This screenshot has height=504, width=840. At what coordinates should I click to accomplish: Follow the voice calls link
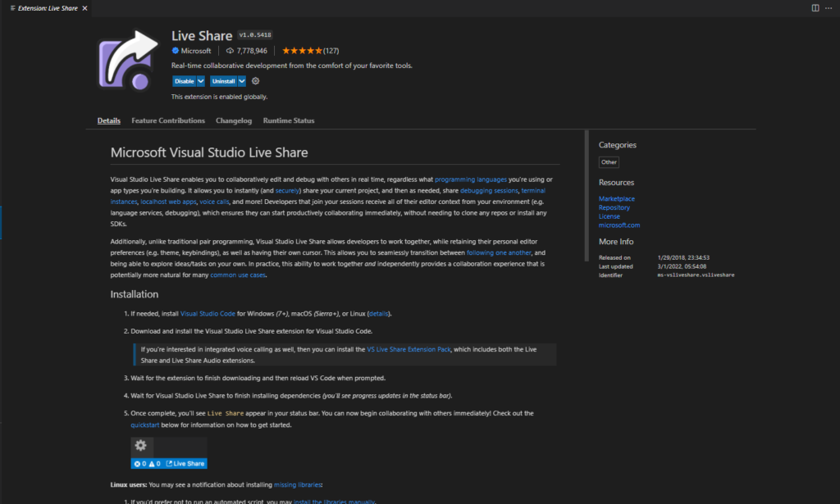point(214,202)
